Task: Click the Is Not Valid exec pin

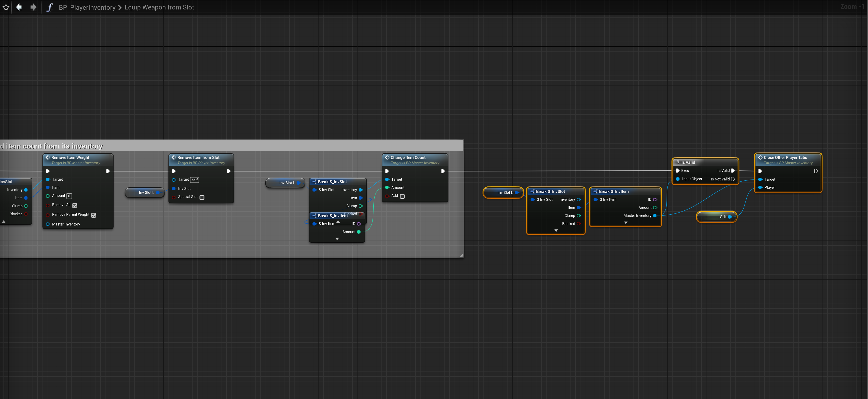Action: (x=733, y=179)
